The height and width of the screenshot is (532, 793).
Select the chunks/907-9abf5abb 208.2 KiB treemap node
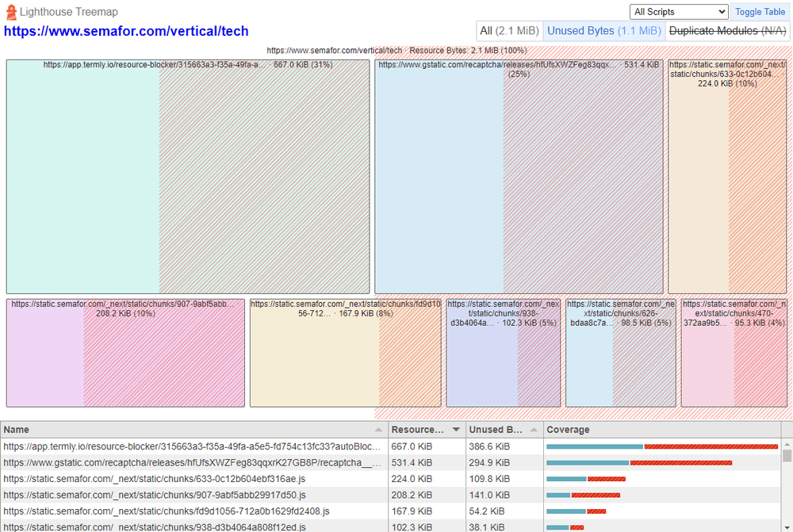(x=125, y=353)
